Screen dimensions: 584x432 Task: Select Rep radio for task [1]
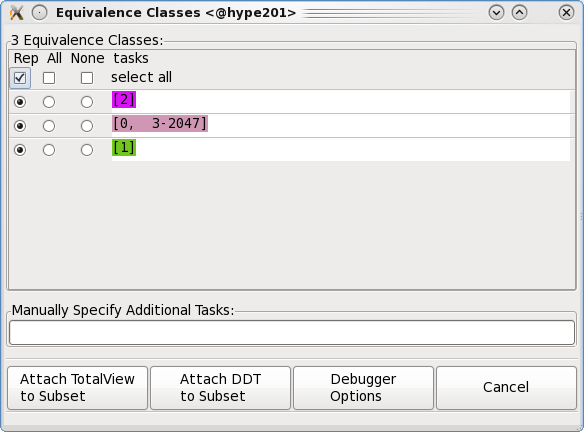pyautogui.click(x=20, y=150)
